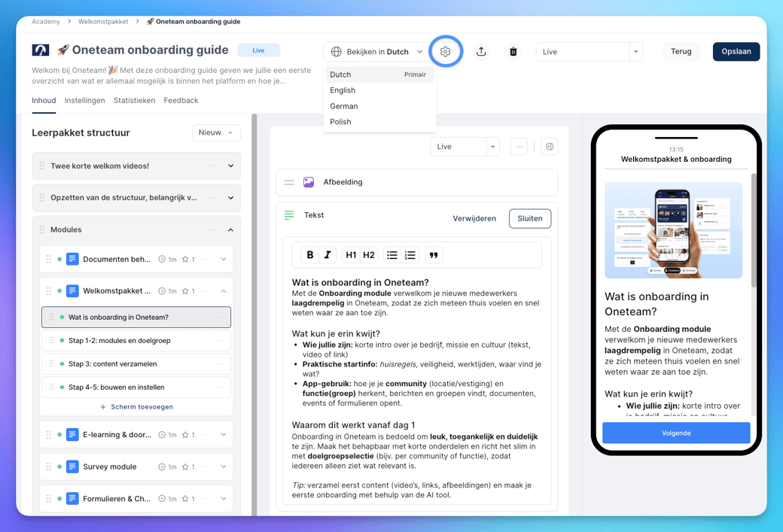Click the Afbeelding image block icon
Image resolution: width=783 pixels, height=532 pixels.
309,182
